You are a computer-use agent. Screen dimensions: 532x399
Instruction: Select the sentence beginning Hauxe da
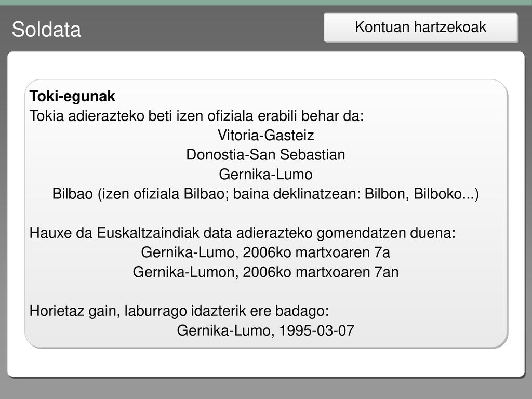pos(243,233)
